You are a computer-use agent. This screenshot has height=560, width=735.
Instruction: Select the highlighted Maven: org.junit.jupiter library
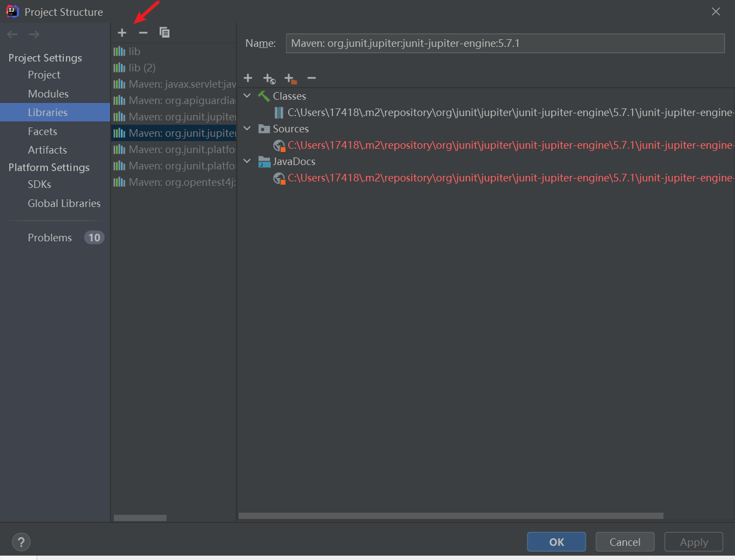pyautogui.click(x=174, y=133)
